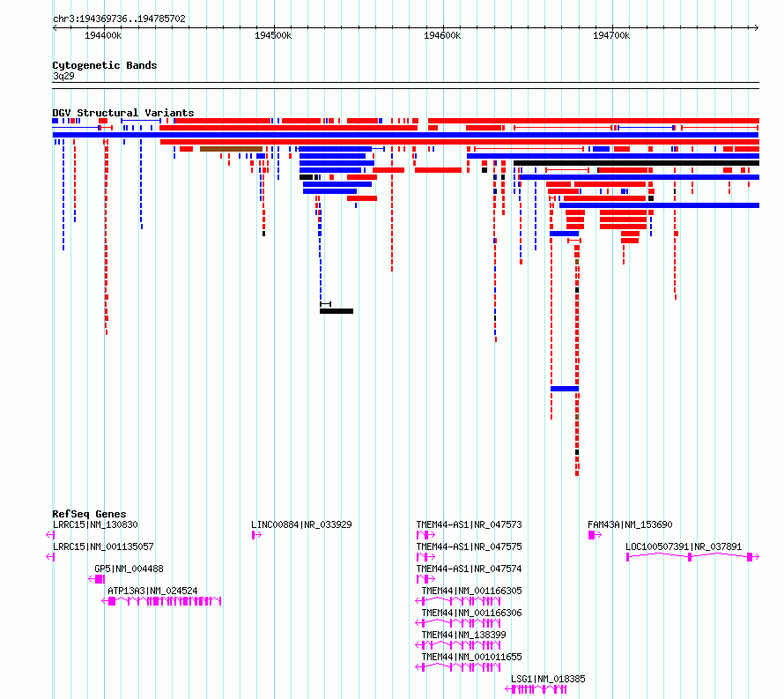Click the black variant bar below the bracket marker
Image resolution: width=784 pixels, height=699 pixels.
(337, 311)
